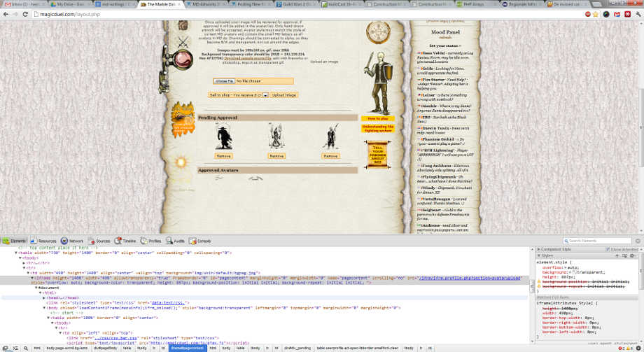This screenshot has width=644, height=352.
Task: Collapse the table width 730 node
Action: [x=16, y=253]
